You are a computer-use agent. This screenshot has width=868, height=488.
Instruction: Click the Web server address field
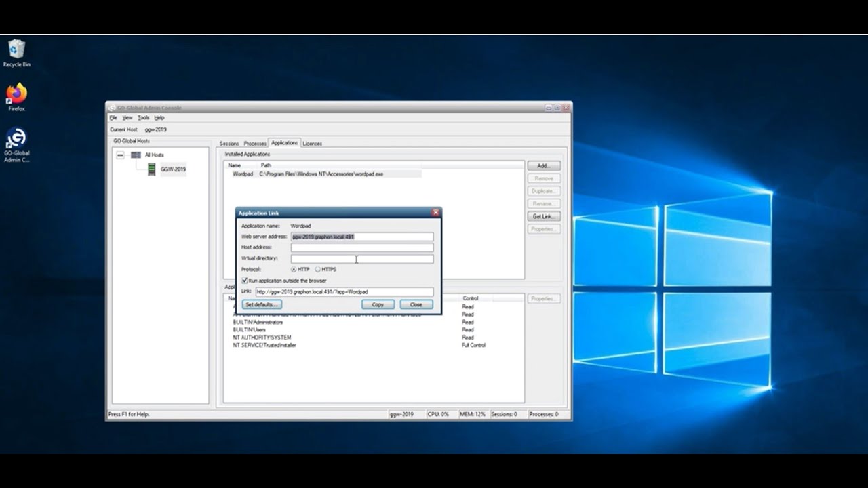362,237
